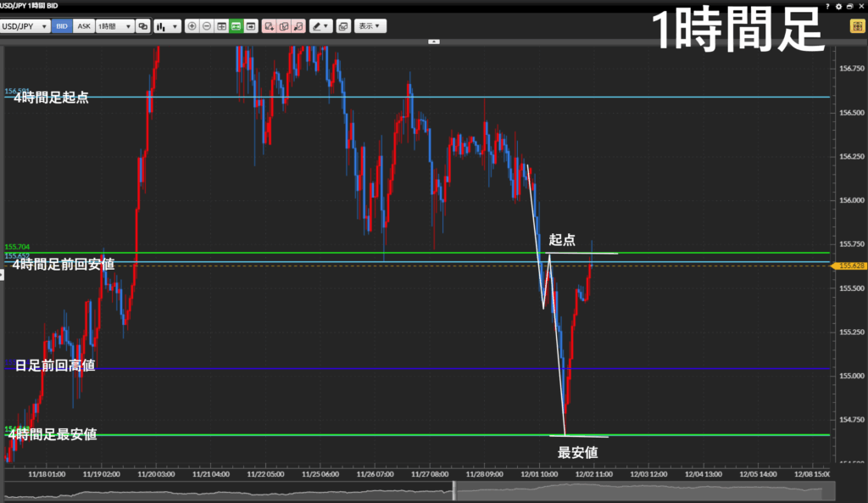Open the 1時間 timeframe dropdown
The image size is (868, 503).
(114, 26)
